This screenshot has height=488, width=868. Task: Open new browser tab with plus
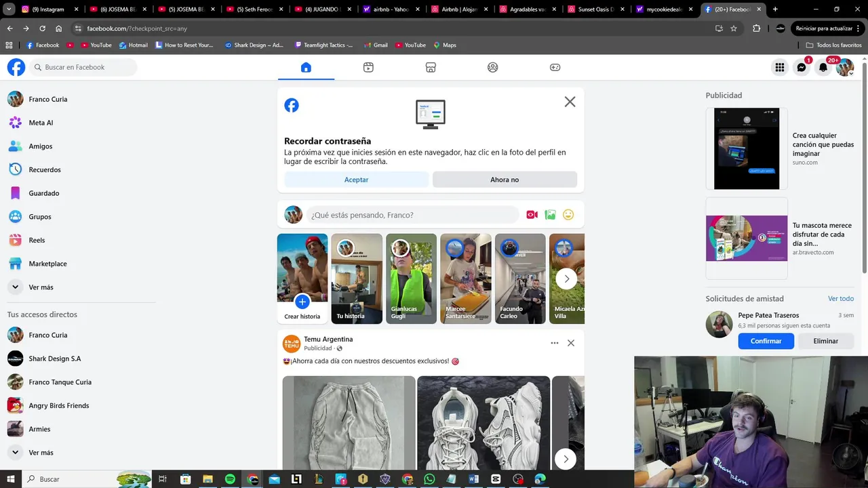point(775,9)
